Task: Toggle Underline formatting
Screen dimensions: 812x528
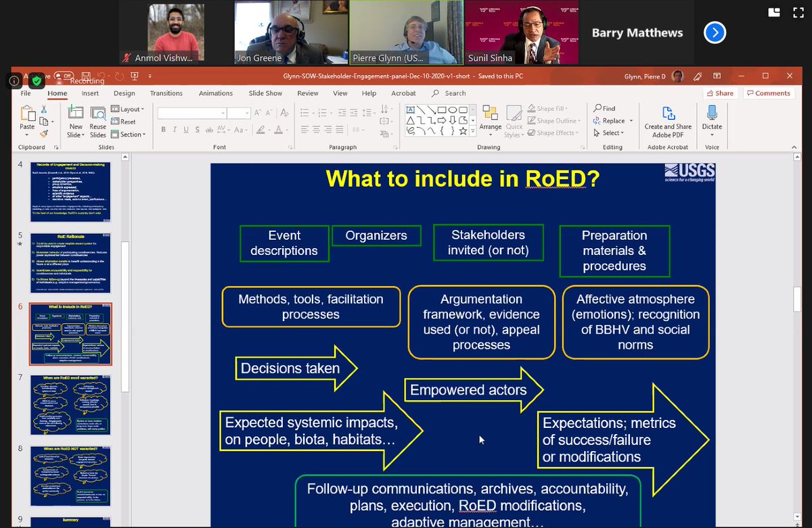Action: [185, 130]
